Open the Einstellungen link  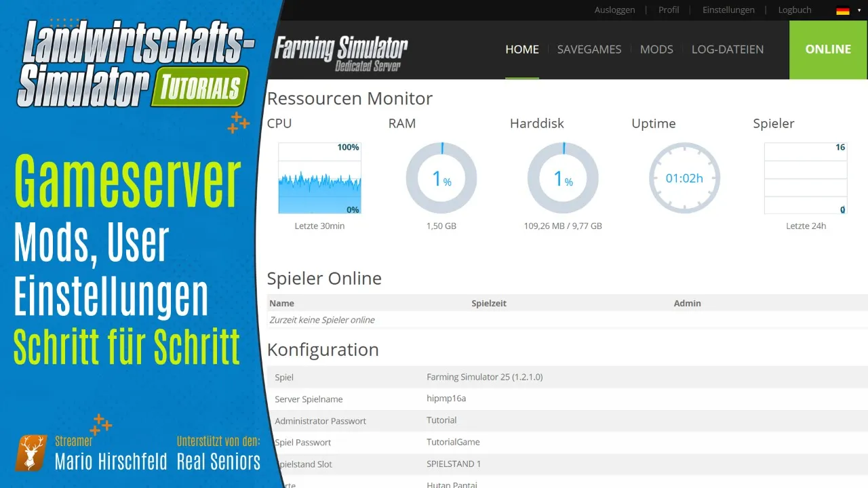[728, 10]
